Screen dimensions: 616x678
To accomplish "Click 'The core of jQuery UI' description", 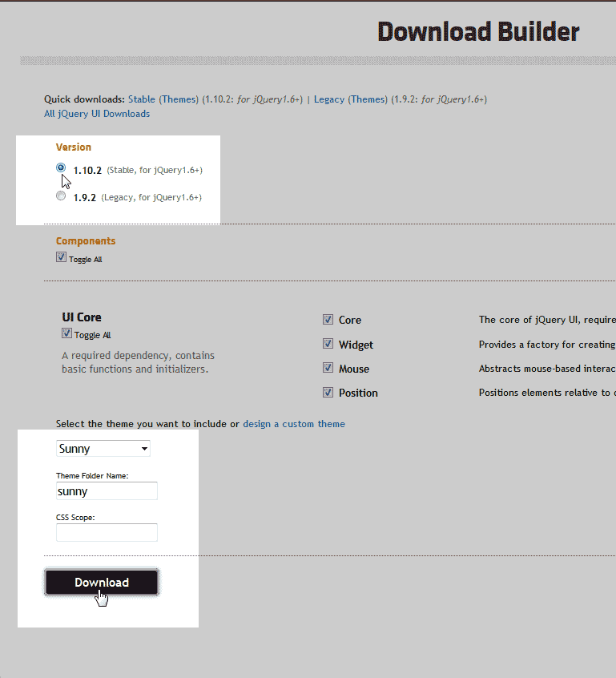I will (547, 320).
